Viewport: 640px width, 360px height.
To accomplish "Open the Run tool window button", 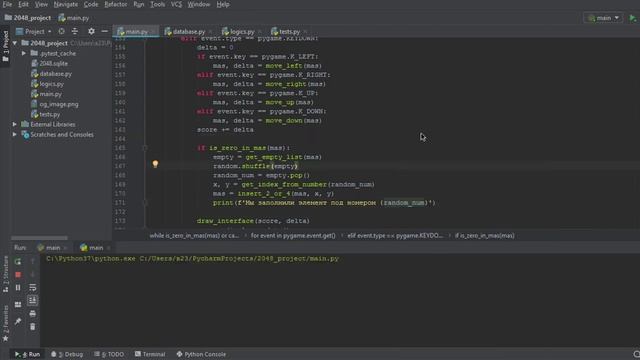I will (x=27, y=354).
